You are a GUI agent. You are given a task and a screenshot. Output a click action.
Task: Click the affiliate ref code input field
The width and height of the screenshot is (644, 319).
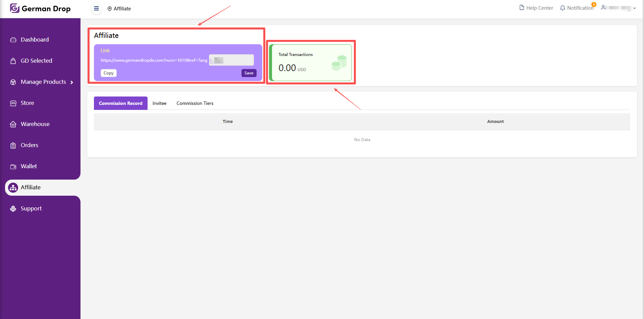coord(231,60)
